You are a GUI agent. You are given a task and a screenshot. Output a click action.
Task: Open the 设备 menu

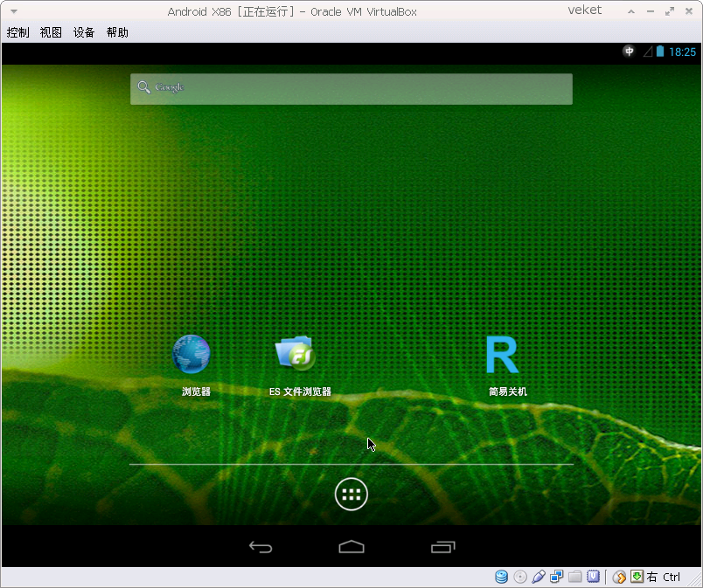click(x=84, y=32)
